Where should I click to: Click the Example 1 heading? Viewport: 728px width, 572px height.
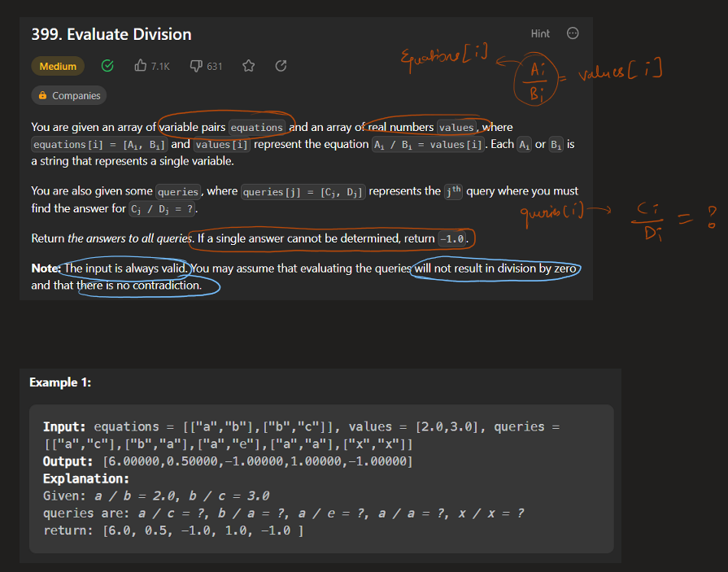coord(60,382)
